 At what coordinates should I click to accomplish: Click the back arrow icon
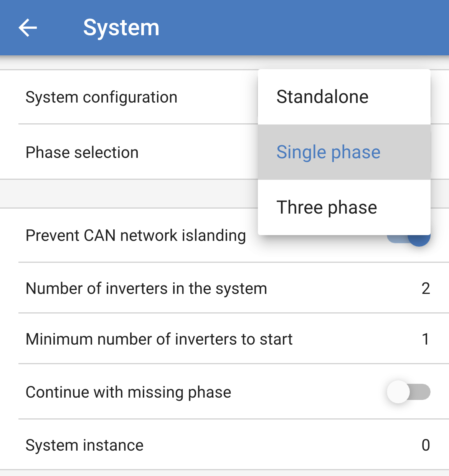click(28, 28)
